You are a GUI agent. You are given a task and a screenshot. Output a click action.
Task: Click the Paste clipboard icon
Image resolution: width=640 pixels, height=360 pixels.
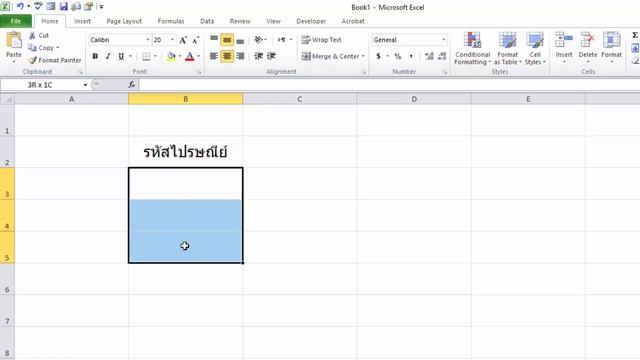[x=14, y=41]
